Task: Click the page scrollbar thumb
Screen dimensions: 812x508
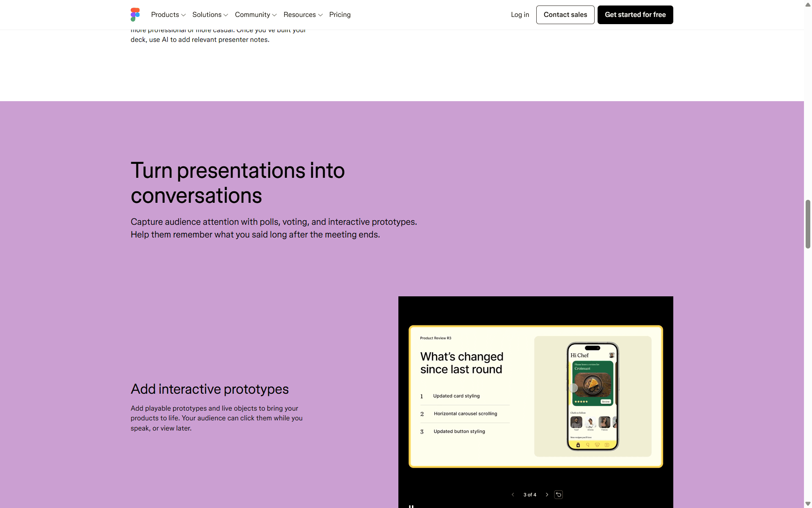Action: [808, 224]
